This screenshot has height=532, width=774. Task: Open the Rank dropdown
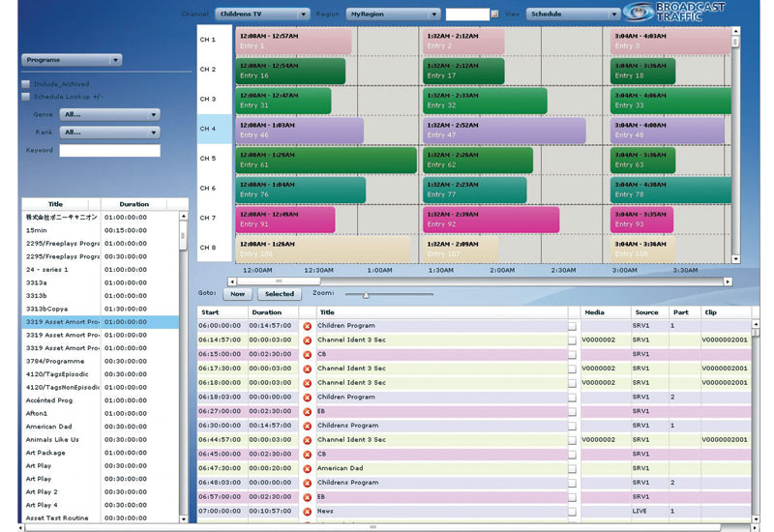[110, 133]
